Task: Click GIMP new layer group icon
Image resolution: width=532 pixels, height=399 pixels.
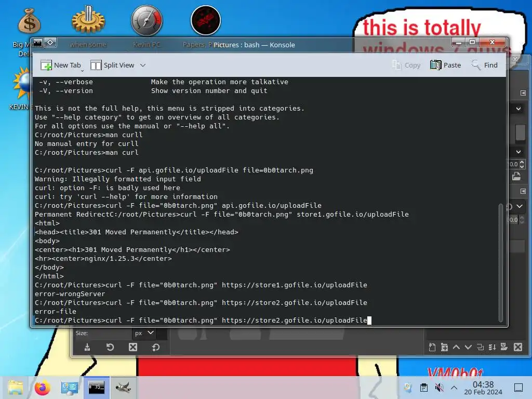Action: click(444, 347)
